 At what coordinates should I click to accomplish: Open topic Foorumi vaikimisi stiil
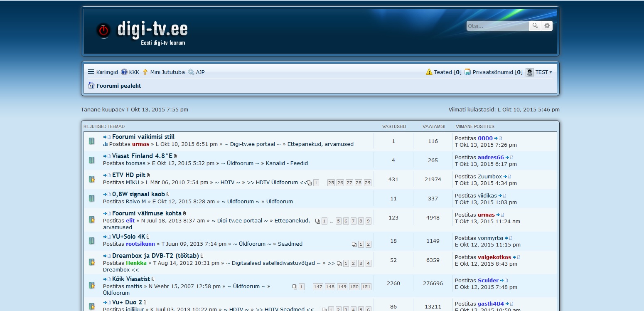click(143, 137)
